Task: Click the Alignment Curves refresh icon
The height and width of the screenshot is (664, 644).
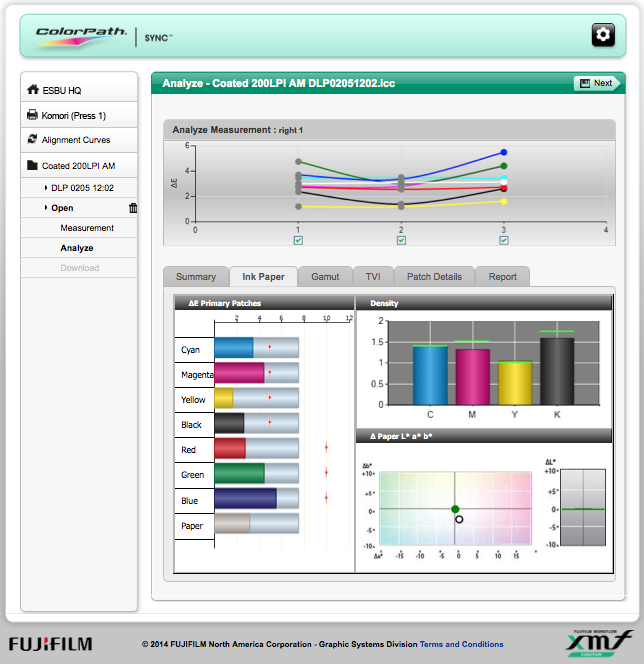Action: pos(33,140)
